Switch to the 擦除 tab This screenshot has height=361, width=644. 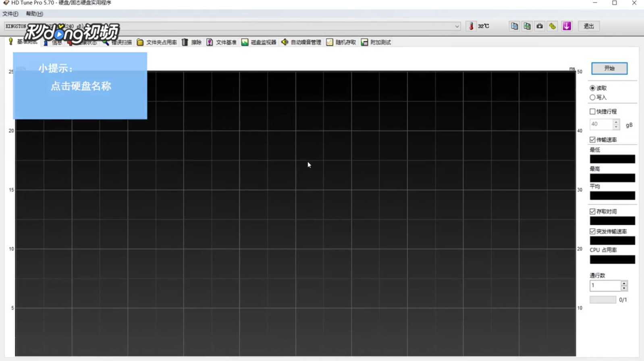click(x=191, y=42)
